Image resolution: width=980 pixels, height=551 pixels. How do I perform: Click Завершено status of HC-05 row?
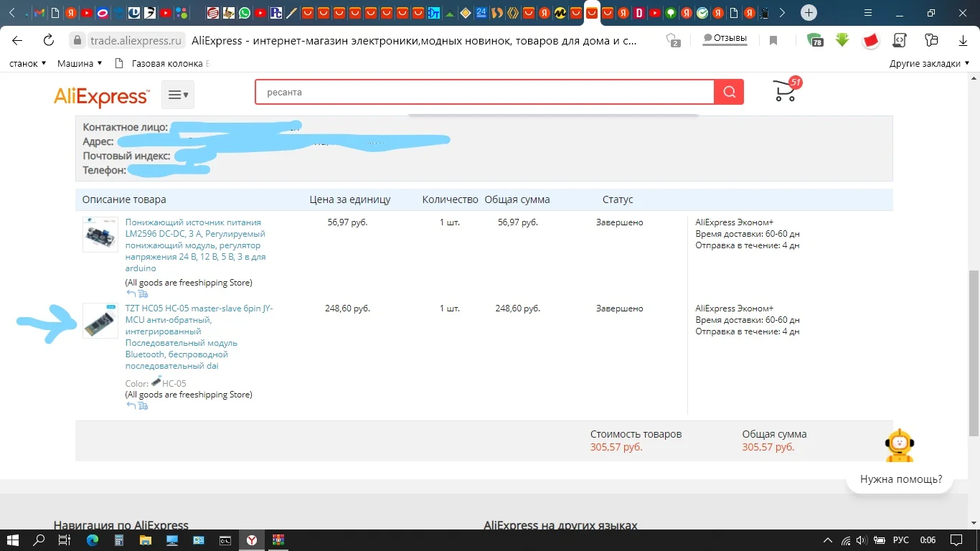click(619, 309)
